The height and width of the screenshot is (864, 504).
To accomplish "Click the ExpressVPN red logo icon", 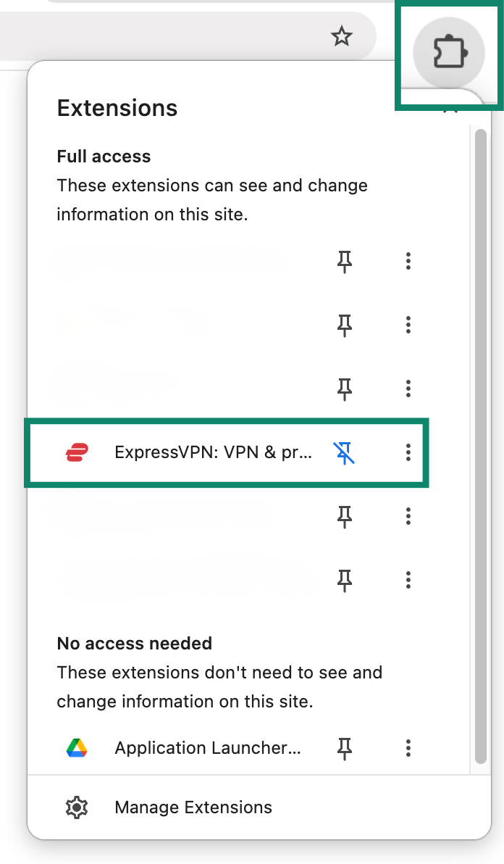I will pyautogui.click(x=77, y=452).
